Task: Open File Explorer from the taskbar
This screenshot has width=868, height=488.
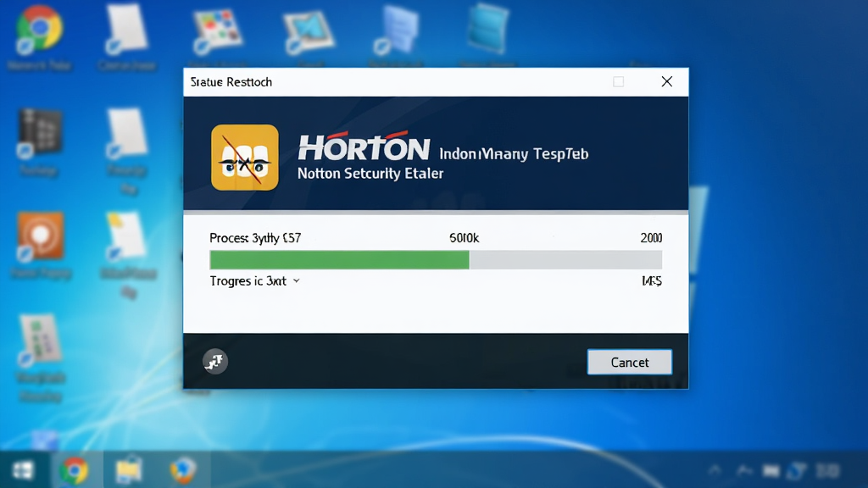Action: tap(129, 469)
